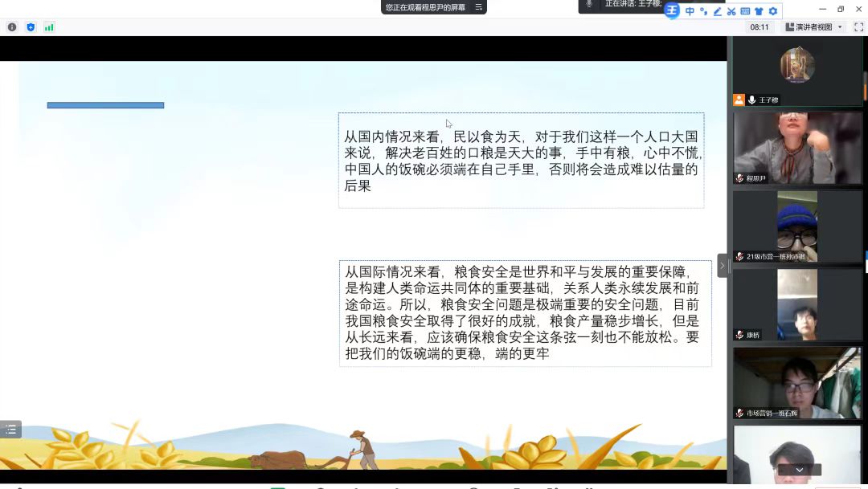Select 程思尹's video tile

(796, 148)
